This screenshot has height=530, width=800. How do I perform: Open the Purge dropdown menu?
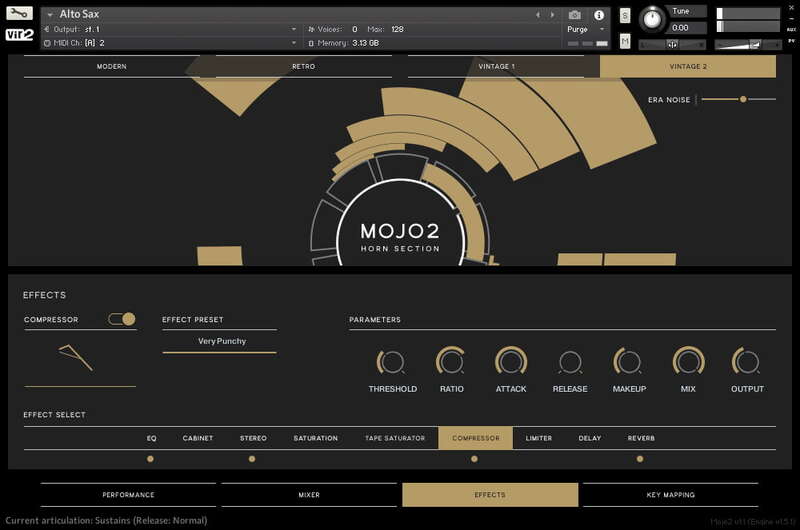point(585,29)
